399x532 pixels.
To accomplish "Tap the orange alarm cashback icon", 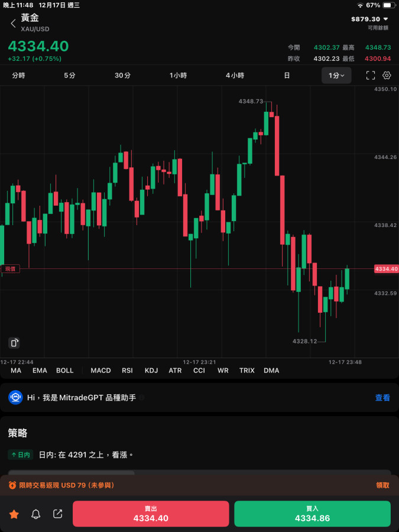I will coord(12,485).
